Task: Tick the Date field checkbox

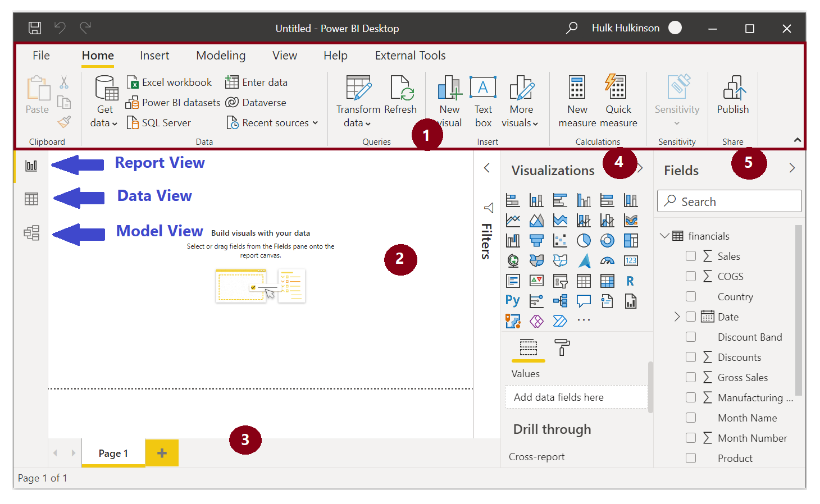Action: [691, 317]
